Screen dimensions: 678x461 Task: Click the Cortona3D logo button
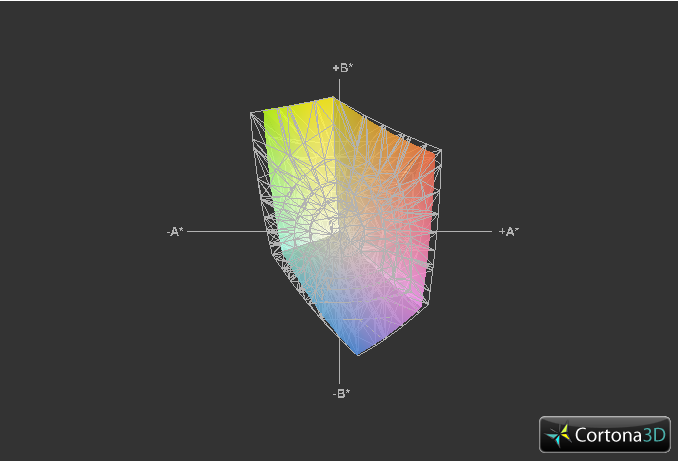pos(604,434)
